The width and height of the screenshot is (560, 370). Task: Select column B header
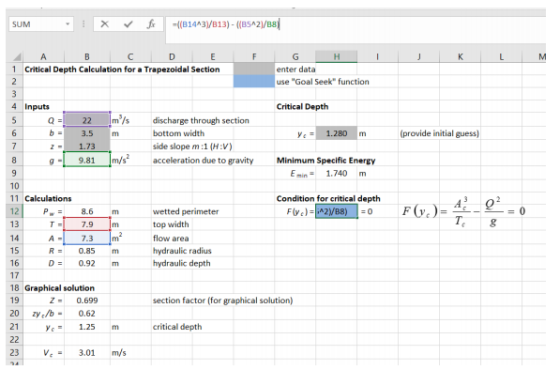pyautogui.click(x=87, y=57)
